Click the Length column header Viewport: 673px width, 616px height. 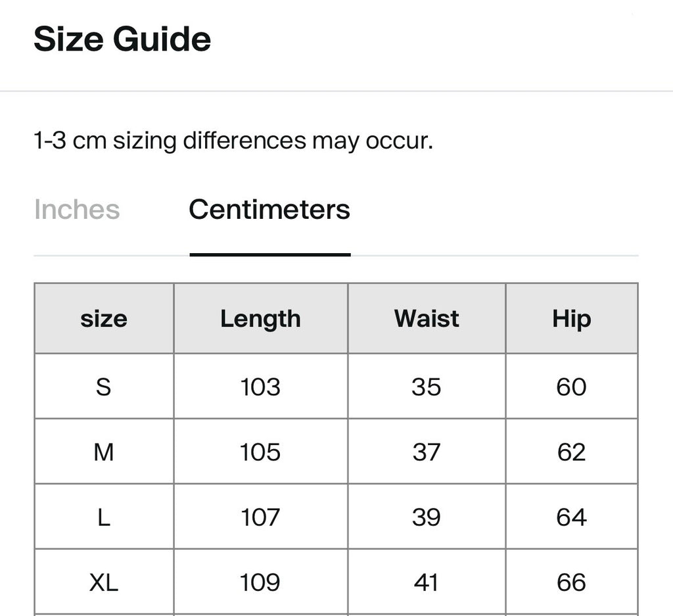click(x=260, y=318)
